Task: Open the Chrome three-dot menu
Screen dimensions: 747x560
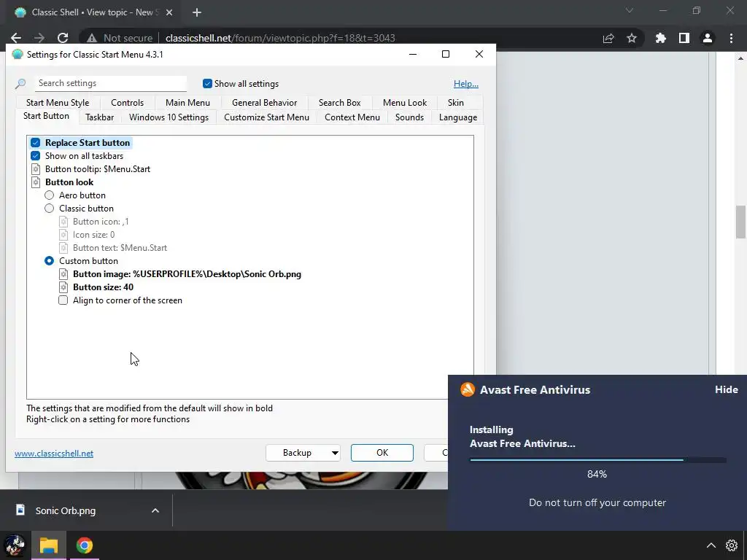Action: [x=731, y=38]
